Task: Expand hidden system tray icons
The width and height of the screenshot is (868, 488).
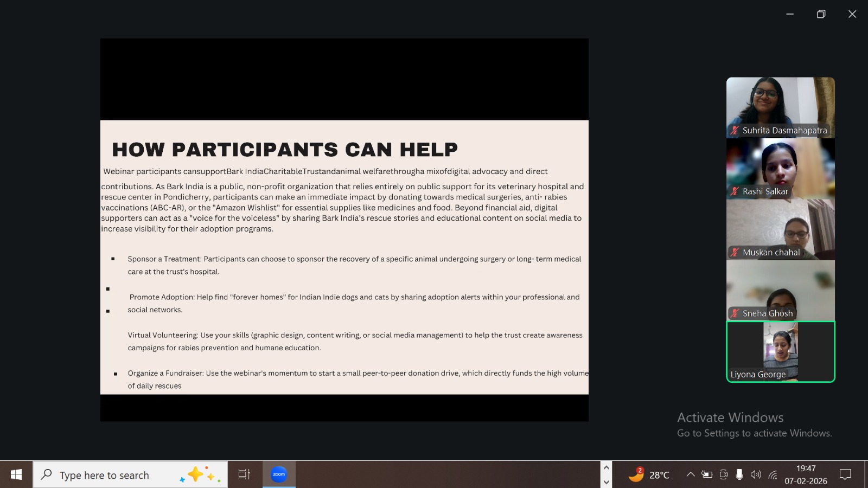Action: [691, 475]
